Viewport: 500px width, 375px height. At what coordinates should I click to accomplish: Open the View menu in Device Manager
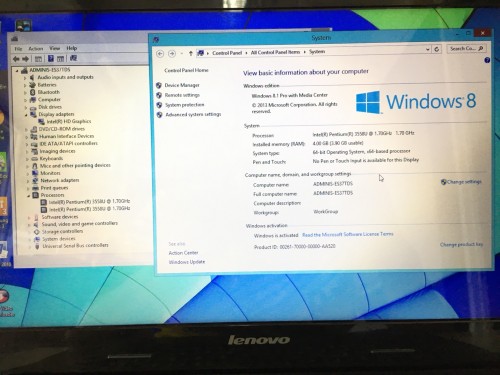click(x=55, y=48)
